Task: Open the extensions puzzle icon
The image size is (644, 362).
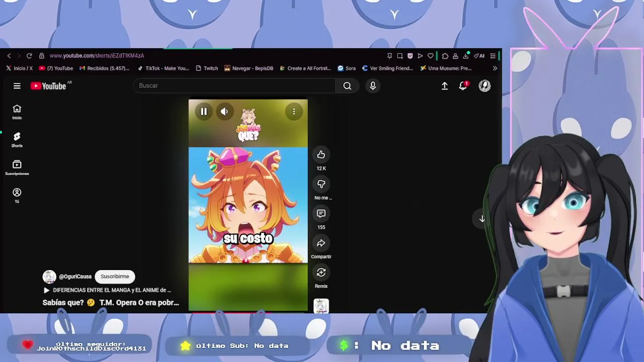Action: (x=445, y=56)
